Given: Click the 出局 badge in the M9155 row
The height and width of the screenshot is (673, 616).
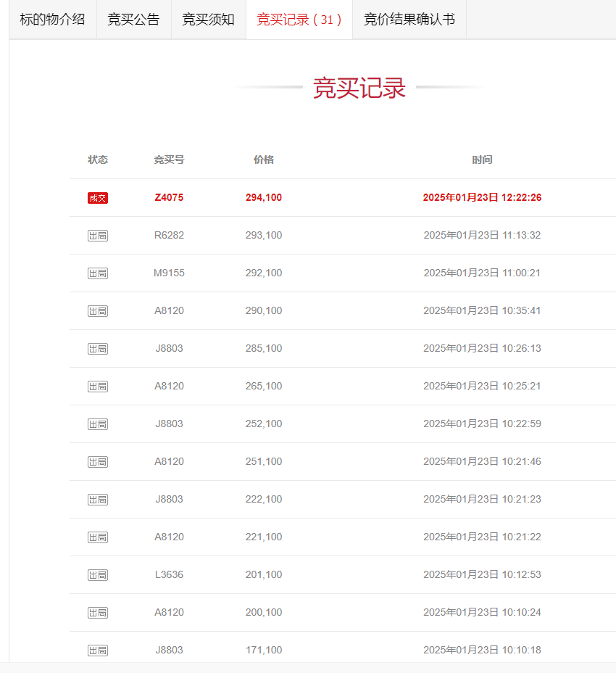Looking at the screenshot, I should pyautogui.click(x=98, y=273).
